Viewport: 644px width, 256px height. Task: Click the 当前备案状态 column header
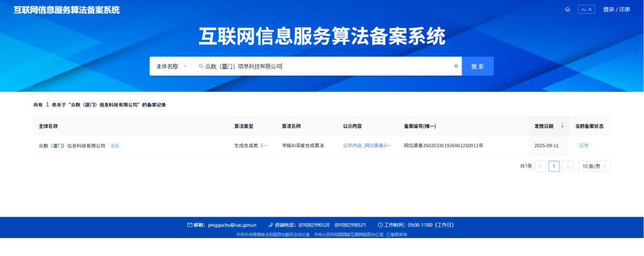(589, 126)
